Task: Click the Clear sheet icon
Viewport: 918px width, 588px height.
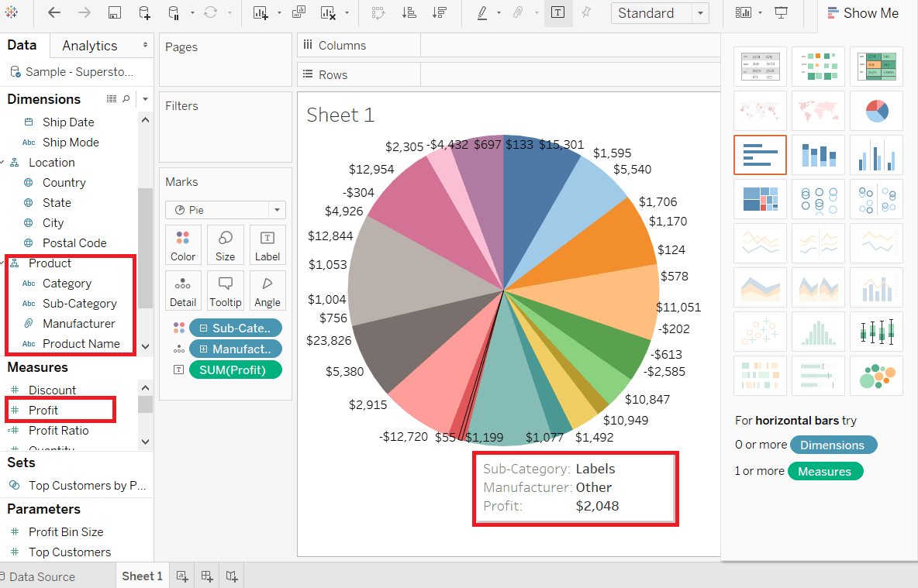Action: pyautogui.click(x=329, y=13)
